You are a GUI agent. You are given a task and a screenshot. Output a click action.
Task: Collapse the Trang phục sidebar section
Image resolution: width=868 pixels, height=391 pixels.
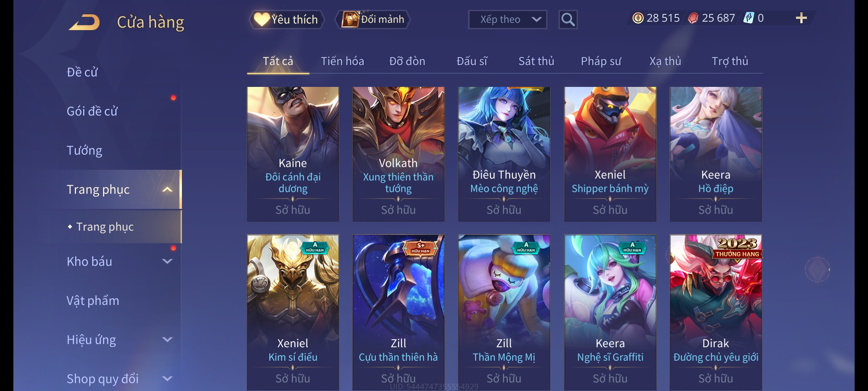[x=167, y=189]
